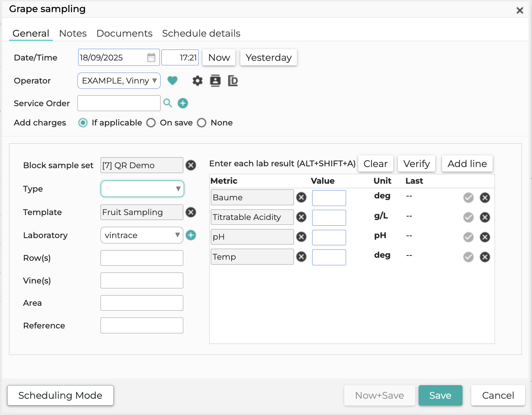
Task: Click the operator ID document icon
Action: coord(233,81)
